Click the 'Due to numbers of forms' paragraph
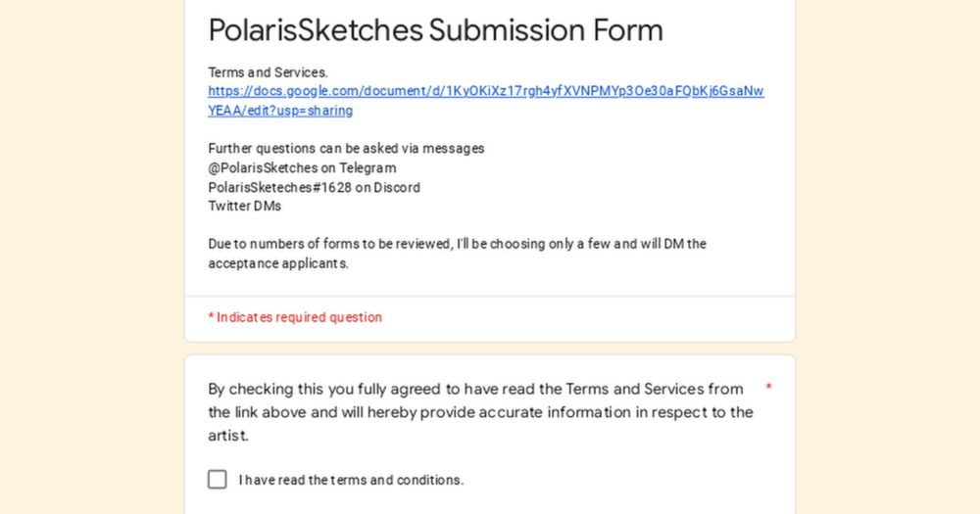This screenshot has width=980, height=514. [x=458, y=254]
